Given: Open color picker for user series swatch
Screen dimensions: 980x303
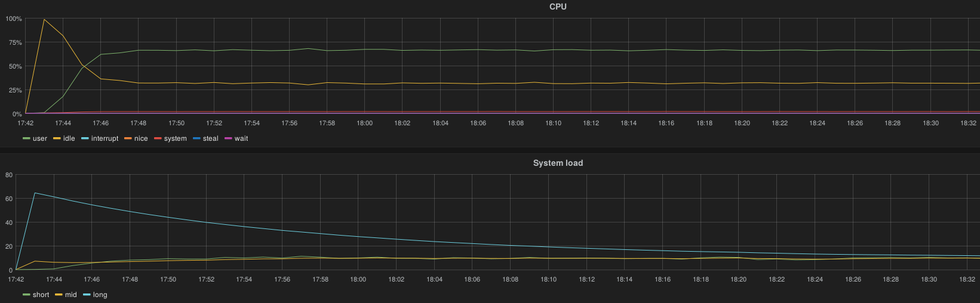Looking at the screenshot, I should click(x=26, y=138).
